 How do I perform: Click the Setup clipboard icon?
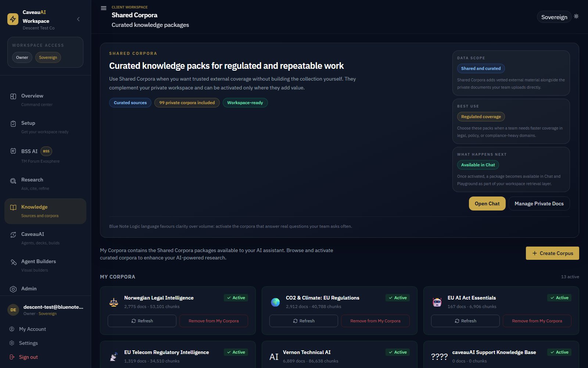coord(13,124)
